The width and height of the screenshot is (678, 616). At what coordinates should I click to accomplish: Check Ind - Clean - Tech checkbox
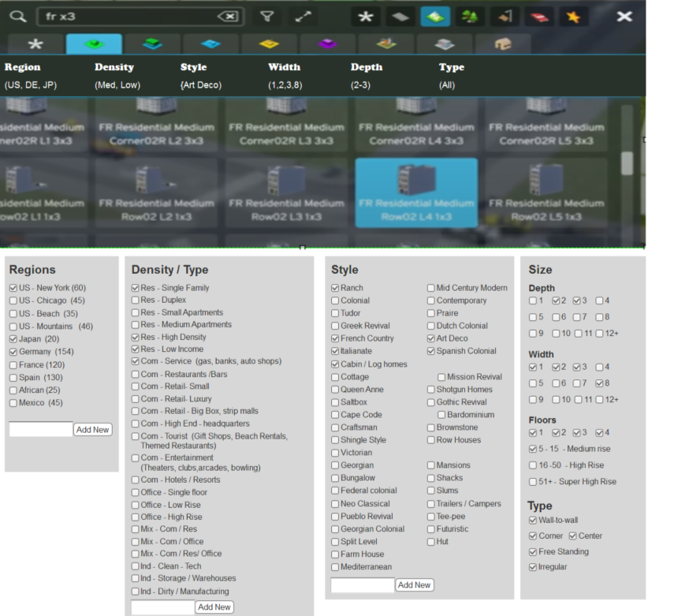pos(136,566)
